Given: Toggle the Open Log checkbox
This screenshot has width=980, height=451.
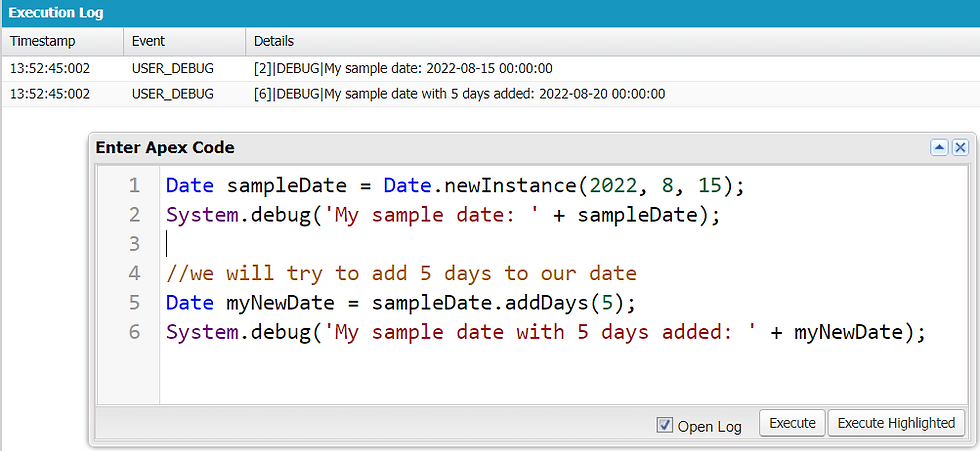Looking at the screenshot, I should pos(664,425).
